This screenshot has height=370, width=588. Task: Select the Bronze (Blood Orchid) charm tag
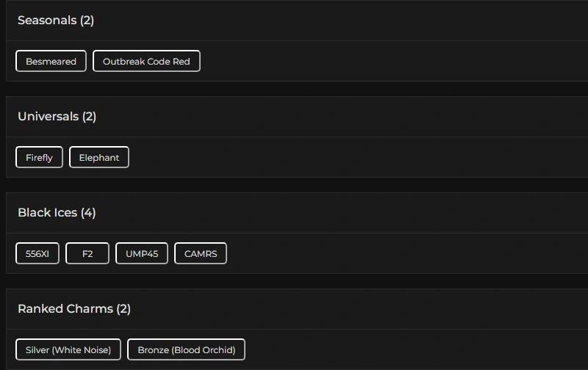pyautogui.click(x=186, y=349)
